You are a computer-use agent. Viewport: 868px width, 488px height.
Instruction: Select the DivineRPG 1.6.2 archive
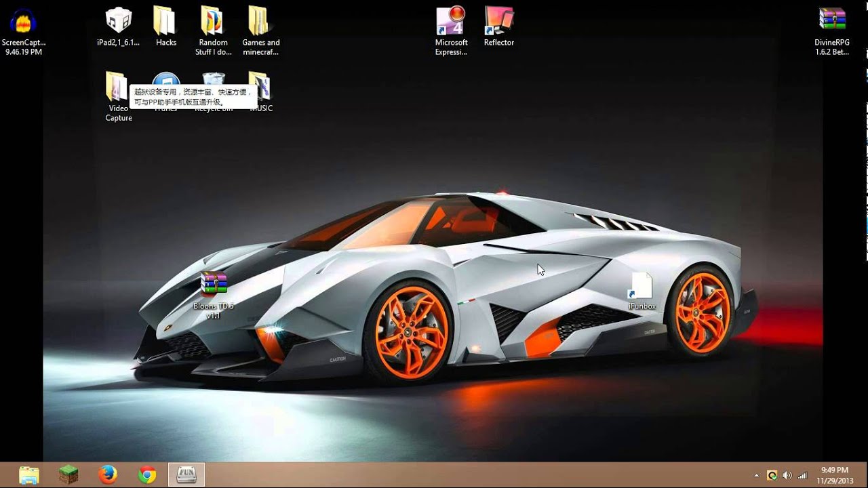(831, 22)
